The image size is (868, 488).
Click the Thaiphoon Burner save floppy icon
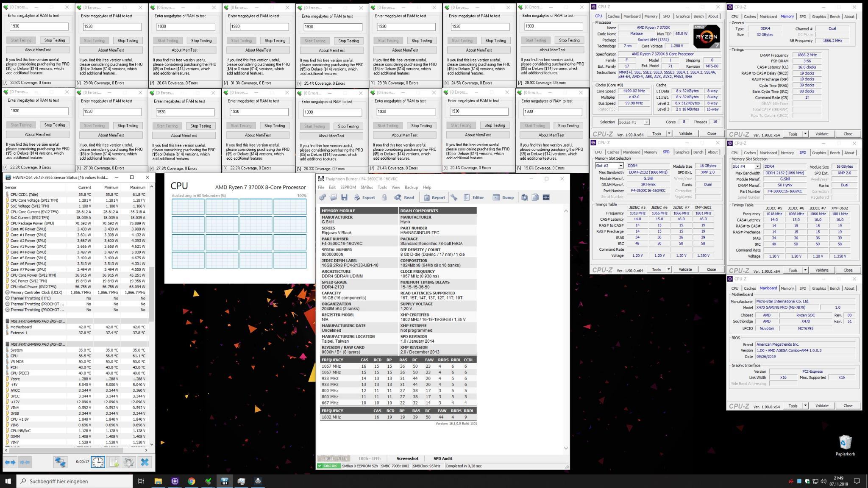(344, 197)
